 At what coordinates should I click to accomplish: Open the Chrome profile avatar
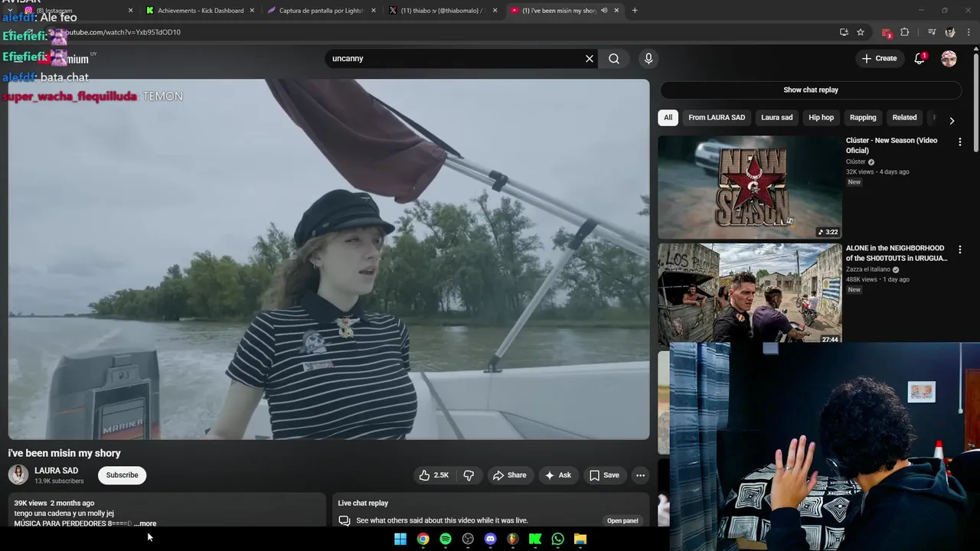point(950,32)
